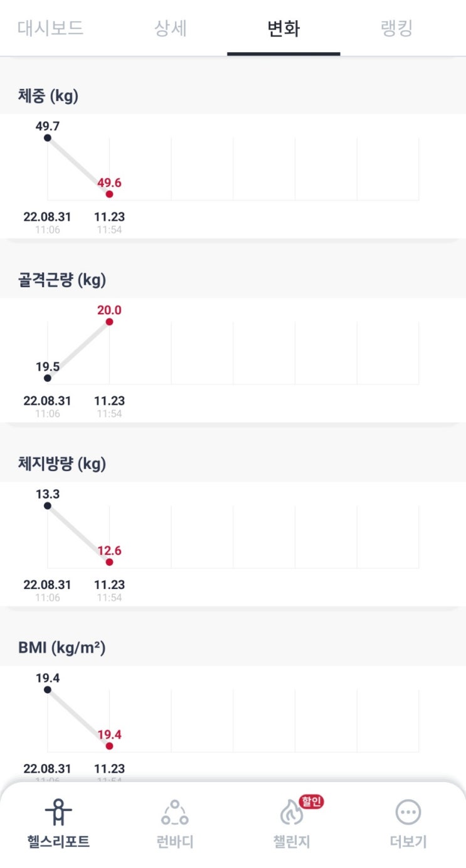
Task: Select the 13.3 point in 체지방량 chart
Action: coord(48,505)
